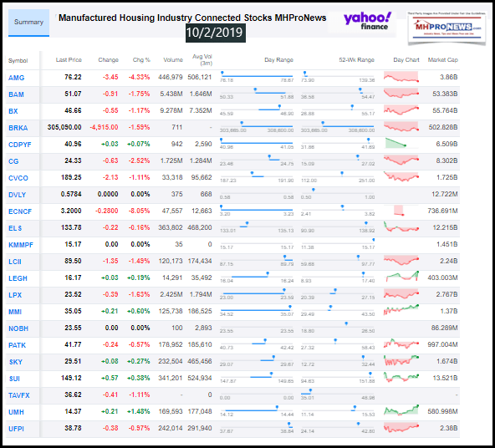
Task: Sort by the Symbol column header
Action: pos(18,60)
